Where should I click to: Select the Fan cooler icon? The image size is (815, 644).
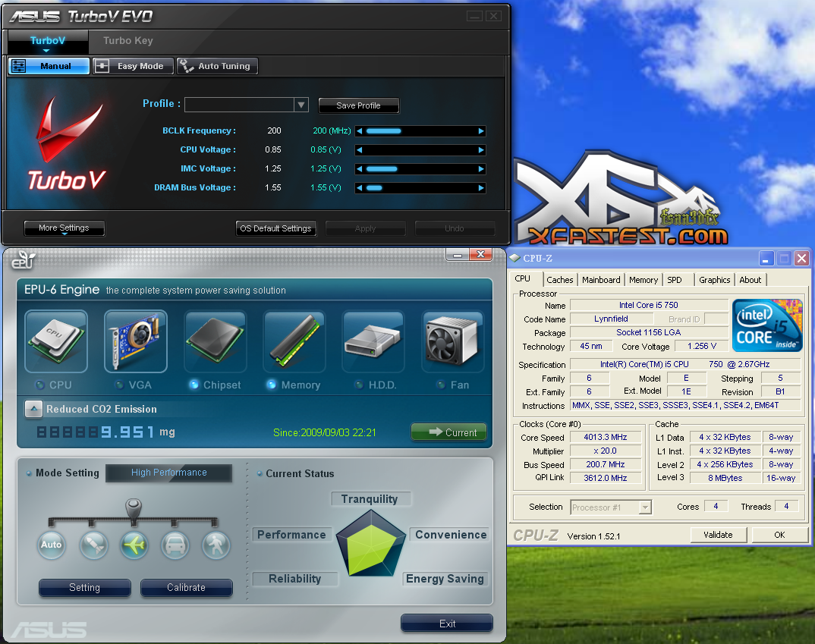453,341
